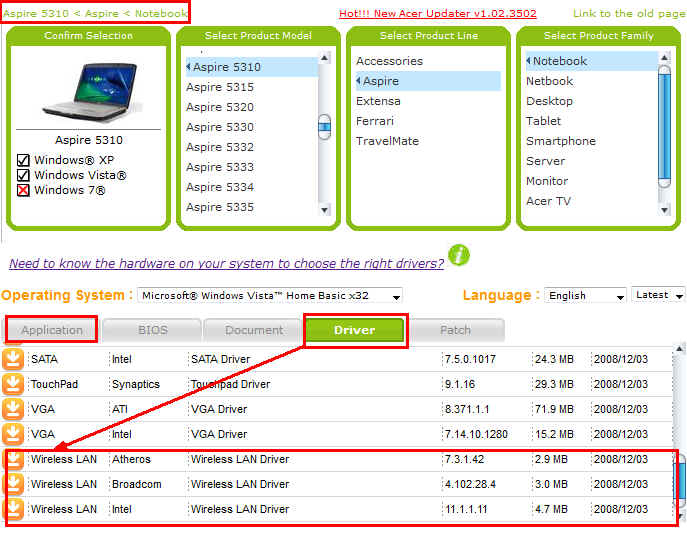Switch to the Patch tab
Image resolution: width=687 pixels, height=541 pixels.
click(456, 330)
